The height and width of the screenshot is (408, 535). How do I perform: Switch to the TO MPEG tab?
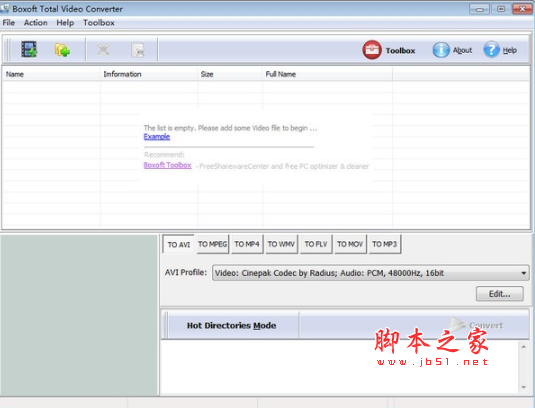pyautogui.click(x=212, y=244)
